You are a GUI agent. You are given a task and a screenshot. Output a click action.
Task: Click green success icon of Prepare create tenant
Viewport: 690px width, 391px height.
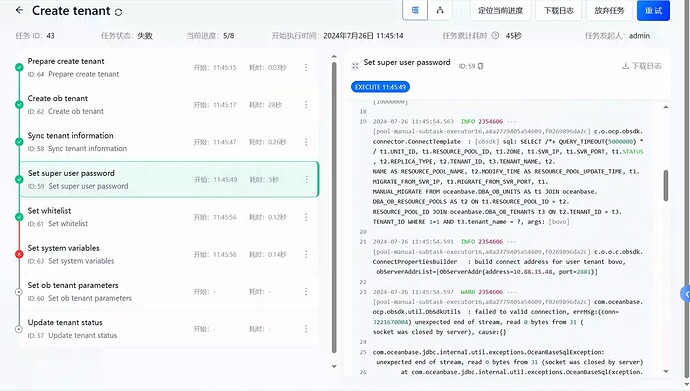[x=19, y=67]
